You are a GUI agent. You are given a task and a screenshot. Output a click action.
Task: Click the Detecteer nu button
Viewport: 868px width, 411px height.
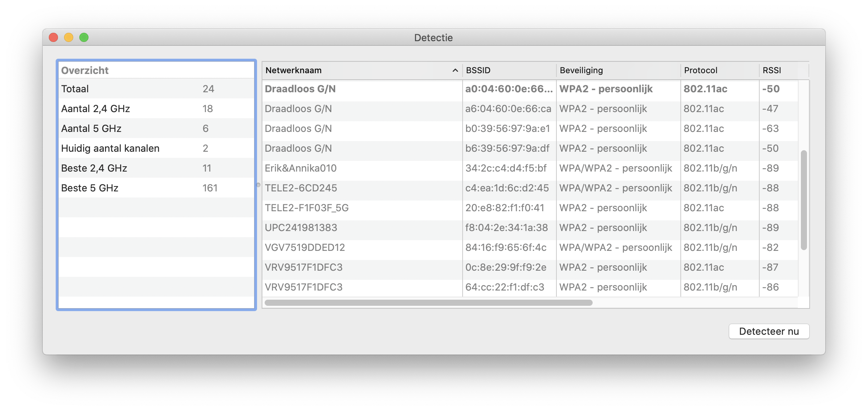click(x=769, y=331)
